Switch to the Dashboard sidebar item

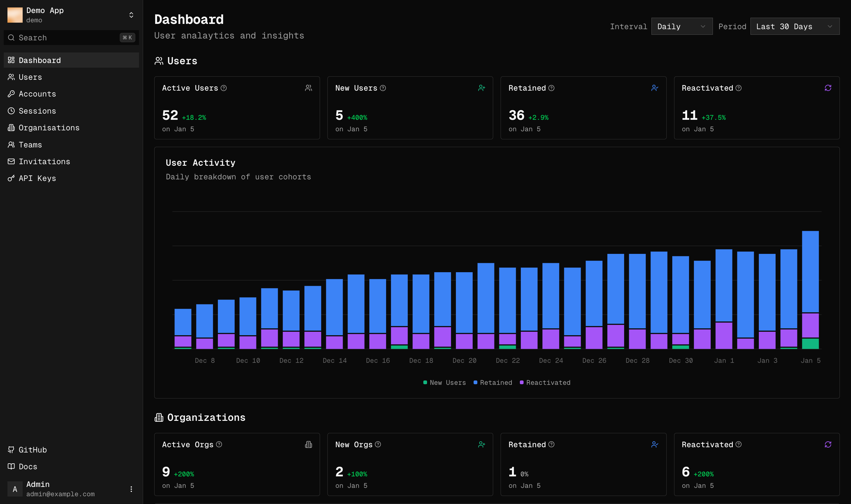point(40,60)
